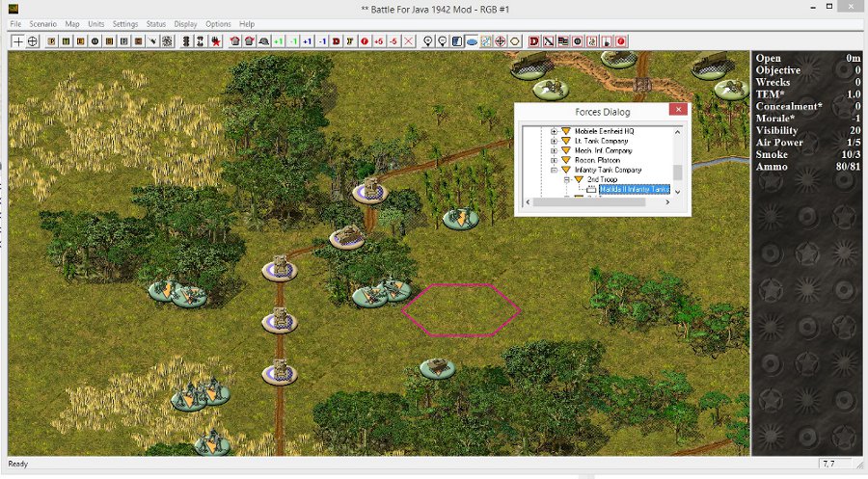Select Matilda II Infantry Tanks entry
868x479 pixels.
tap(635, 189)
